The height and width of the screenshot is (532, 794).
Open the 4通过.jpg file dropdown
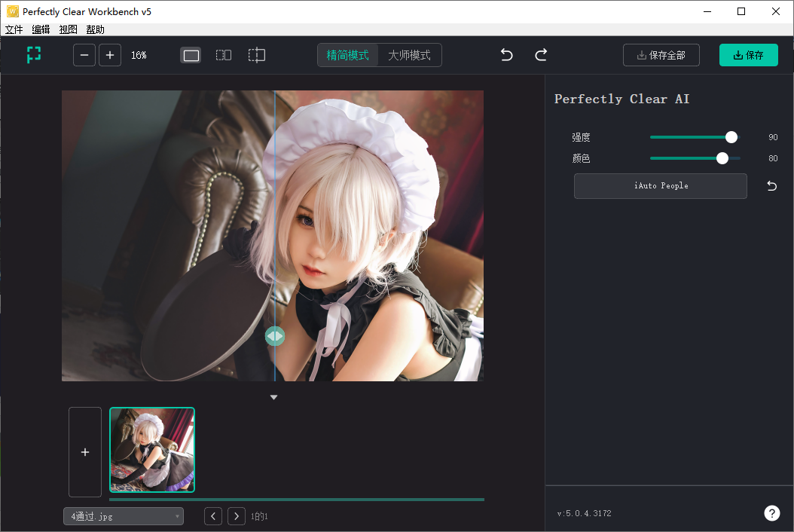coord(124,516)
